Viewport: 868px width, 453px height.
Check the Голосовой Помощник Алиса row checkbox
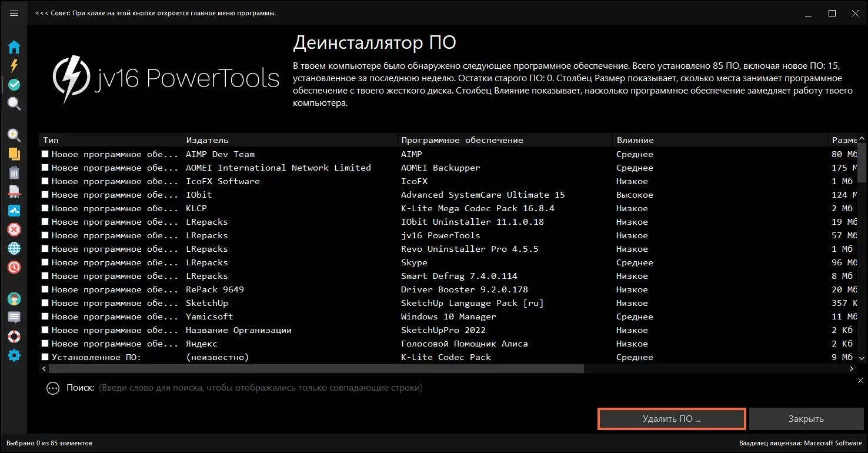[45, 344]
